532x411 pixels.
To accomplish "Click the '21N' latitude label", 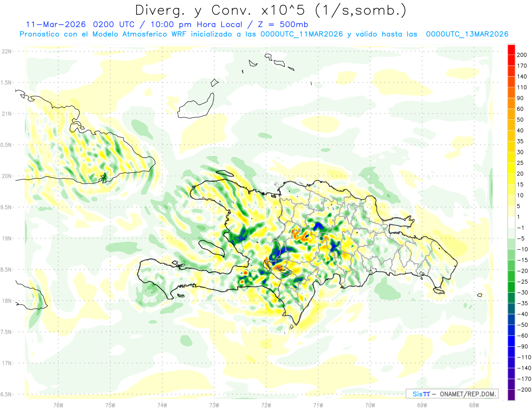I will point(7,114).
